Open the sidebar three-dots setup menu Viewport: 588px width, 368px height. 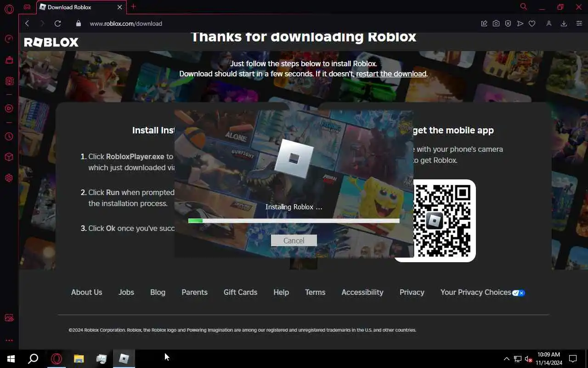(x=9, y=340)
